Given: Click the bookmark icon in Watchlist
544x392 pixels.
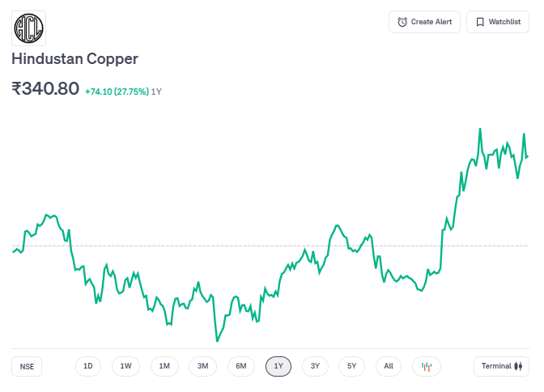Looking at the screenshot, I should pyautogui.click(x=480, y=22).
